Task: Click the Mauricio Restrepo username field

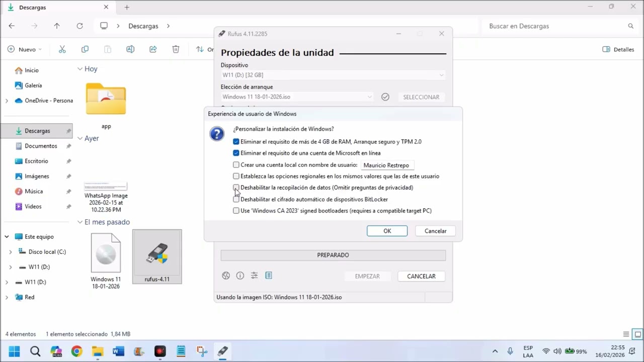Action: [386, 165]
